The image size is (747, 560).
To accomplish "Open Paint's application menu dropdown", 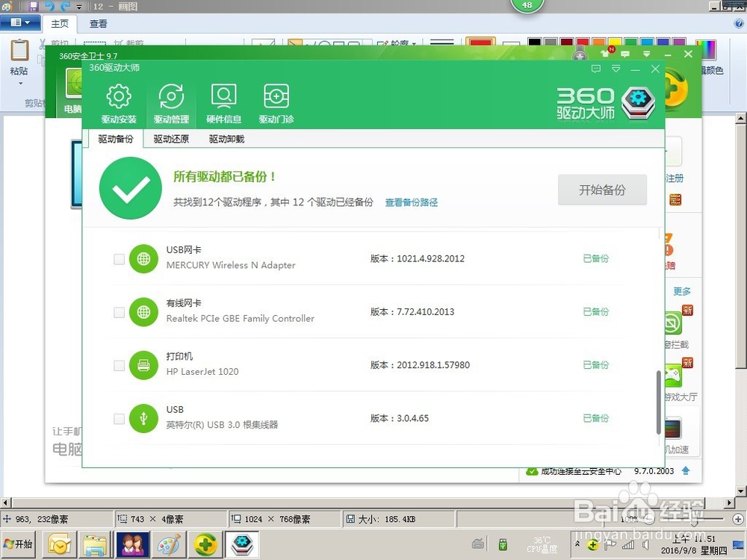I will click(20, 22).
